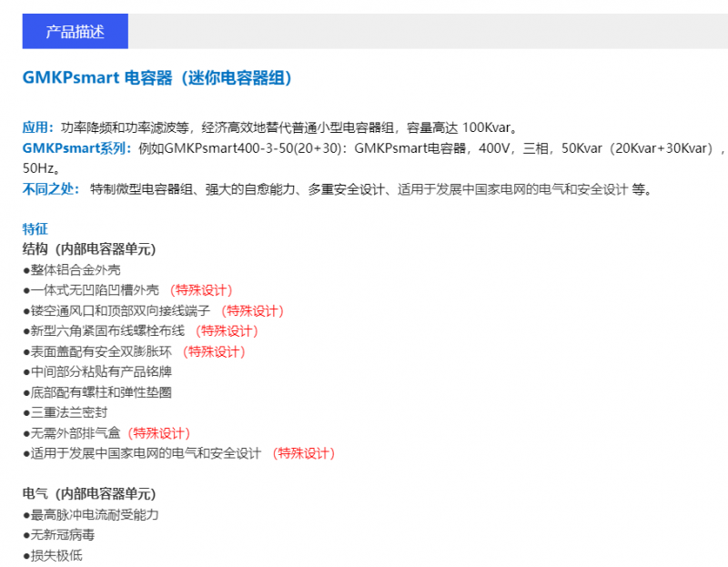Click the blue label 应用：
The height and width of the screenshot is (567, 728).
pyautogui.click(x=38, y=127)
